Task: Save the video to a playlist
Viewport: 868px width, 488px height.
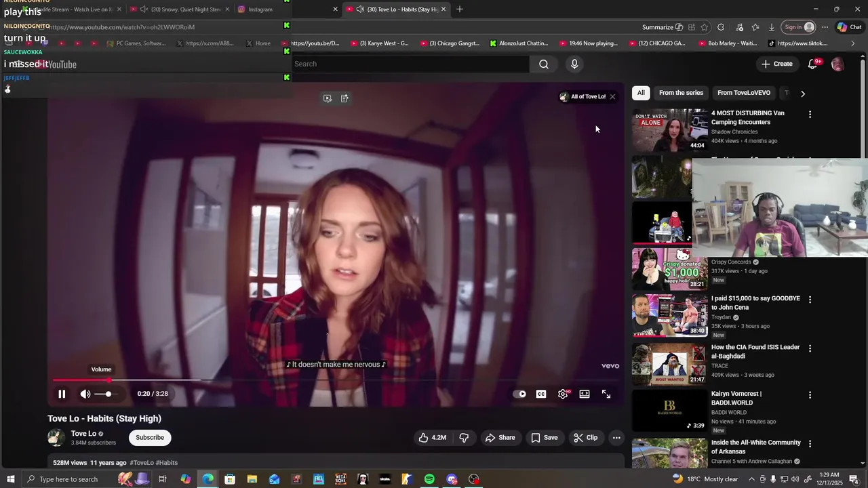Action: coord(545,438)
